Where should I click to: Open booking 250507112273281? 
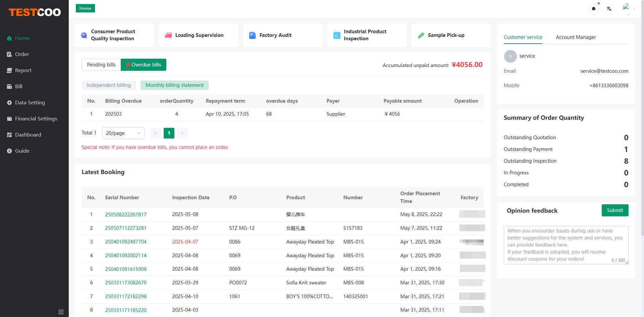tap(126, 228)
